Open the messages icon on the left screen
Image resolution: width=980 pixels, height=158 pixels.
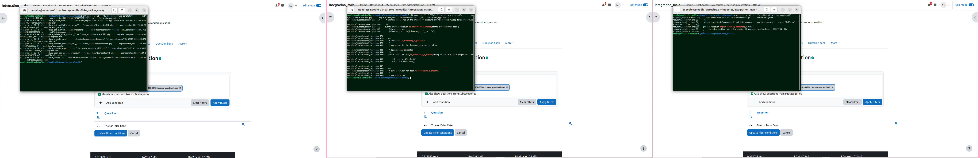tap(283, 5)
